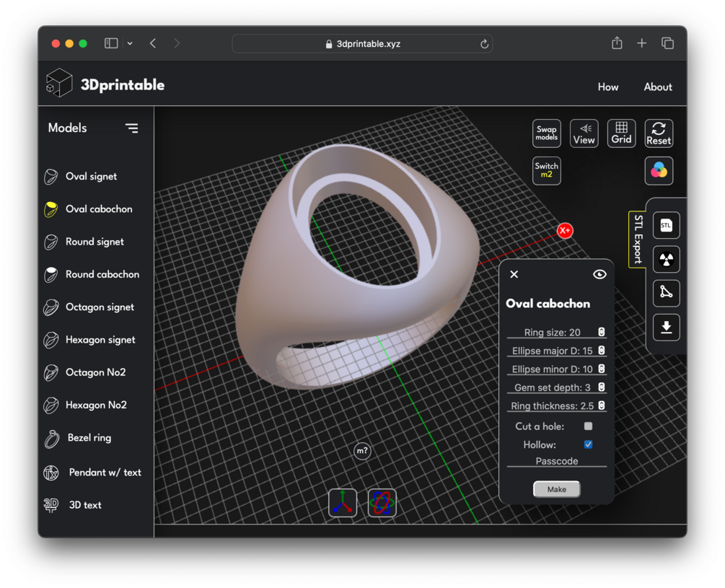Screen dimensions: 725x588
Task: Toggle the Grid button
Action: tap(621, 133)
